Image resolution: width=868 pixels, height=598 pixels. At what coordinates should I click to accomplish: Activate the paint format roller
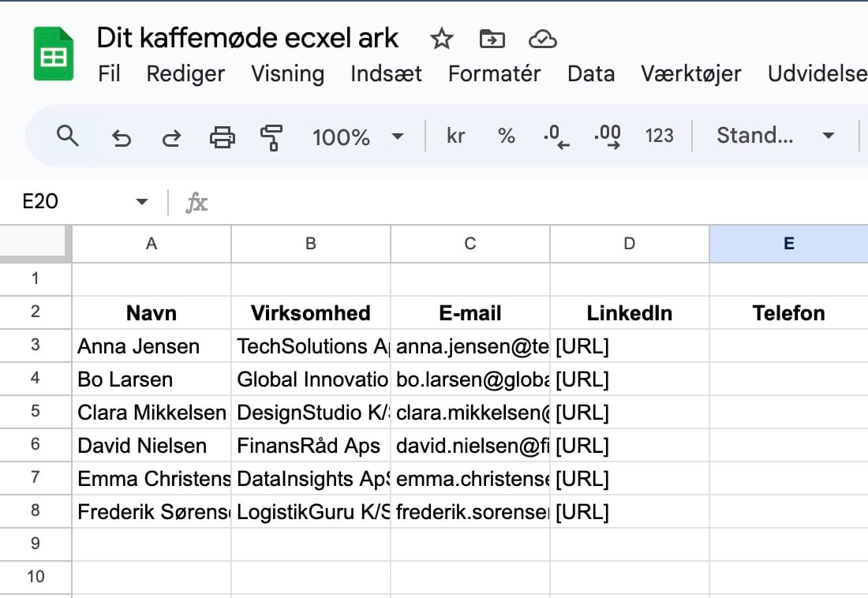pos(271,137)
